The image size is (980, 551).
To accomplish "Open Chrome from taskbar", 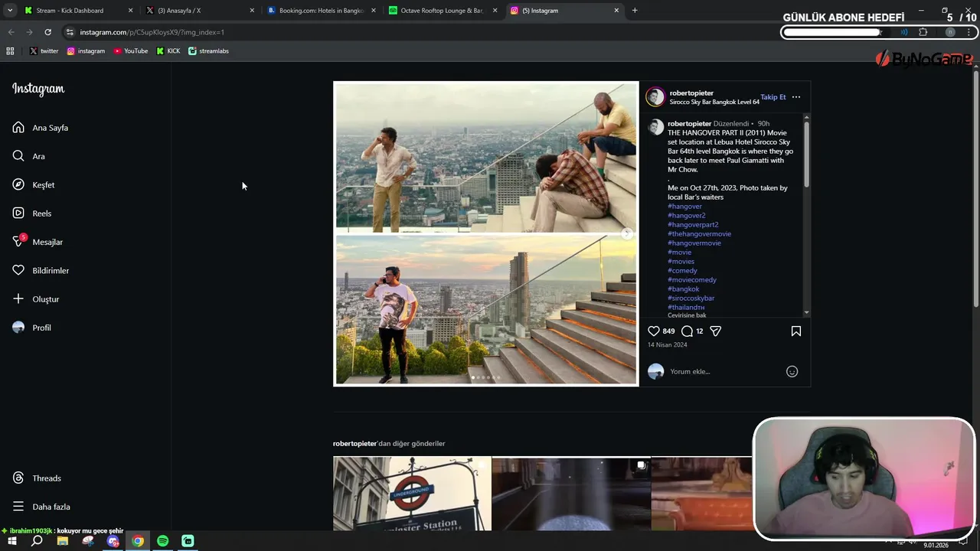I will tap(138, 541).
